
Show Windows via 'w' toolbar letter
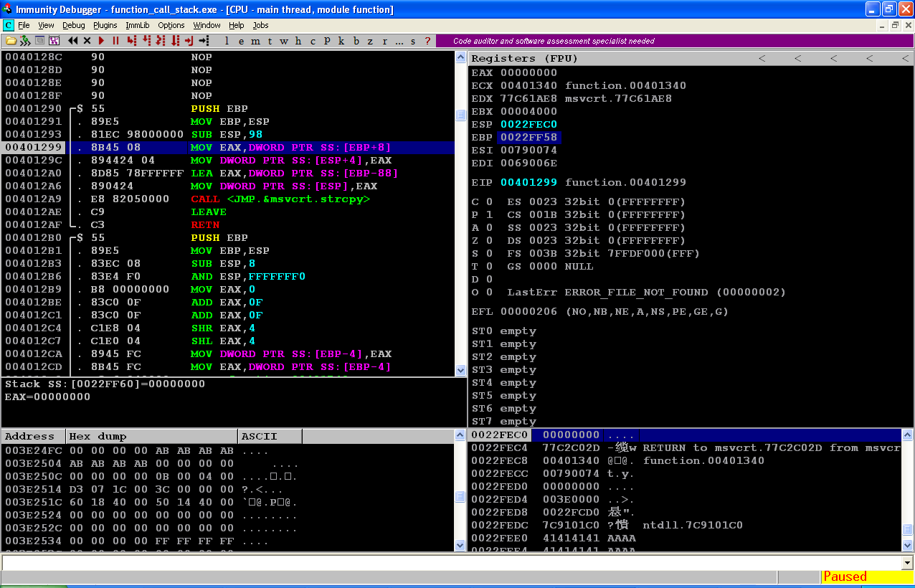point(284,41)
